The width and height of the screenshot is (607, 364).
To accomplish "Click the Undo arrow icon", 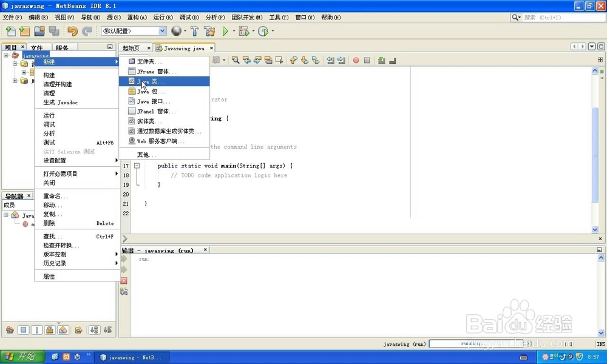I will click(72, 31).
